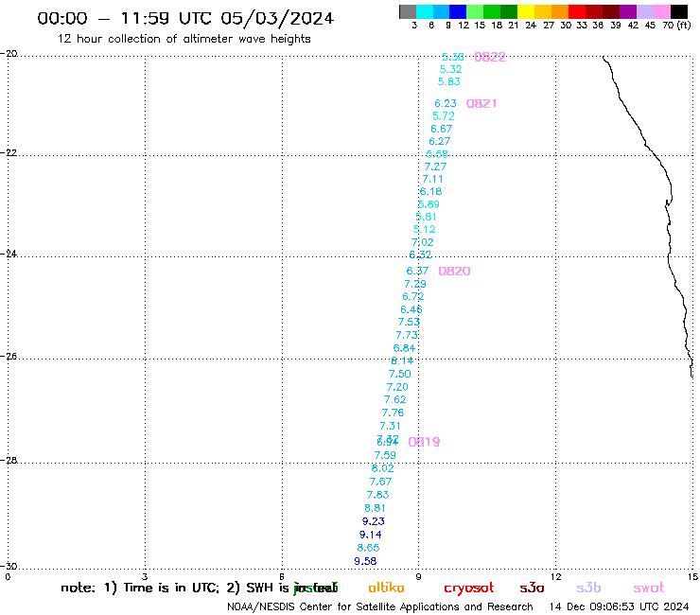
Task: Click wave height value 6.84
Action: click(404, 348)
